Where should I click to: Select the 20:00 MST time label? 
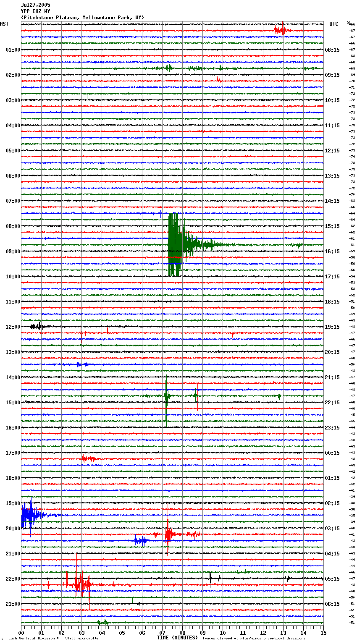13,529
